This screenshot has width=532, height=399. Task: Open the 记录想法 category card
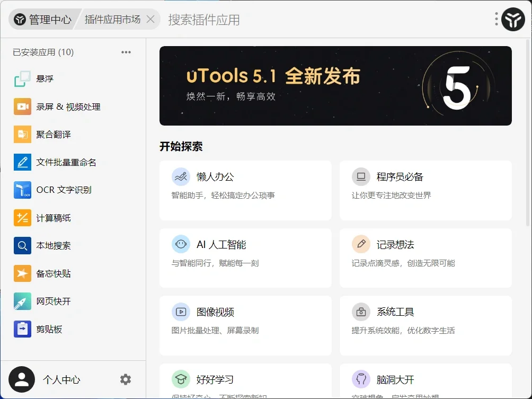pyautogui.click(x=425, y=258)
